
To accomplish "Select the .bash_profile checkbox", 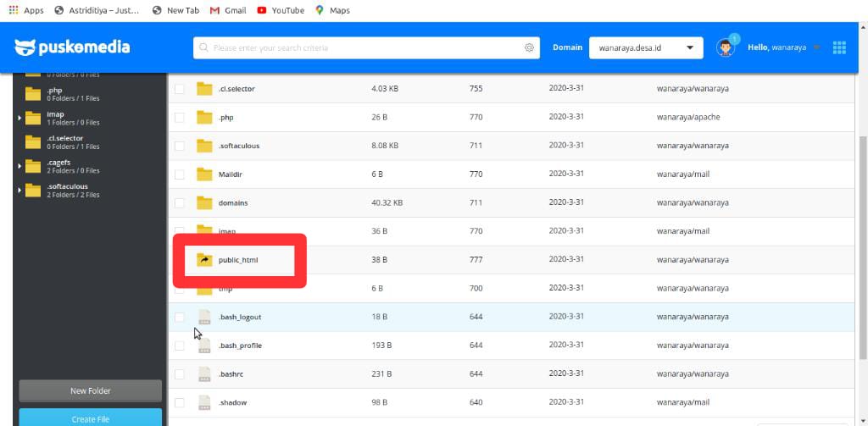I will click(179, 346).
